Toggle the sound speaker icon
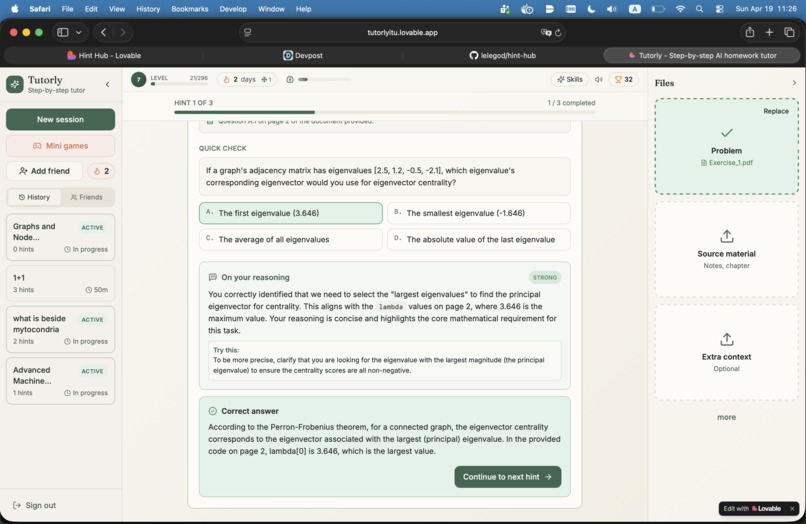The width and height of the screenshot is (806, 524). point(598,80)
